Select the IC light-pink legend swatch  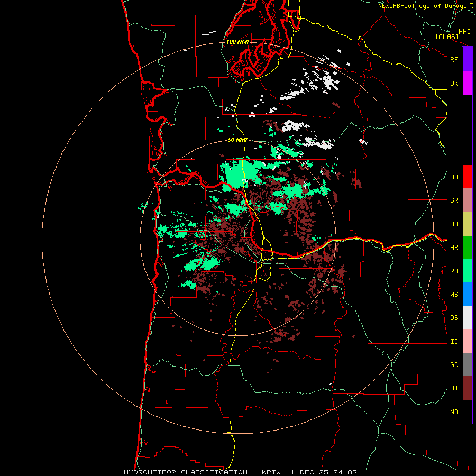[467, 341]
